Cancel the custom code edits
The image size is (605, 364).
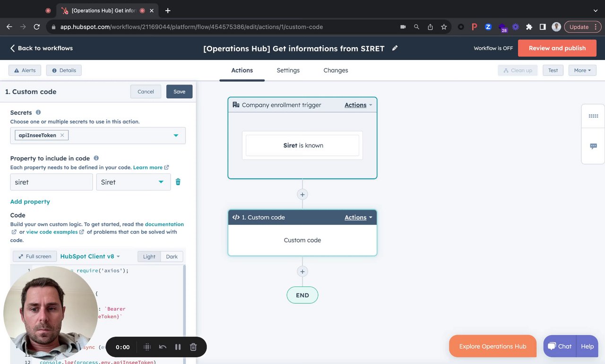(146, 92)
